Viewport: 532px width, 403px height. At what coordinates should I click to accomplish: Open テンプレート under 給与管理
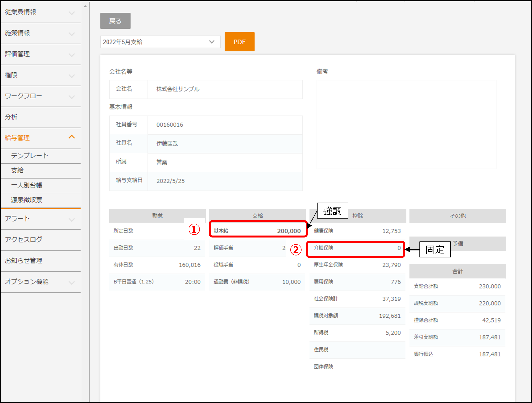pos(30,156)
